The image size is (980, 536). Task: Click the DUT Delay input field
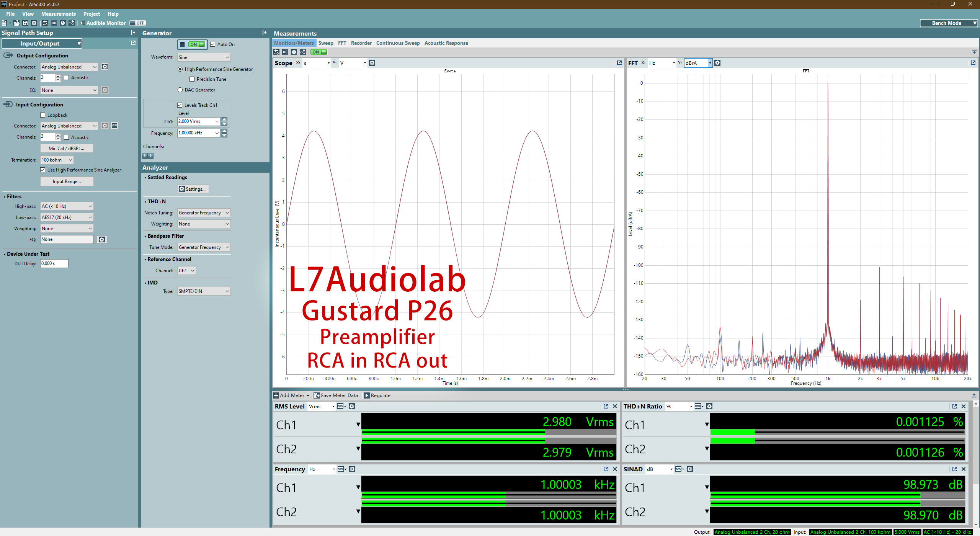point(54,263)
